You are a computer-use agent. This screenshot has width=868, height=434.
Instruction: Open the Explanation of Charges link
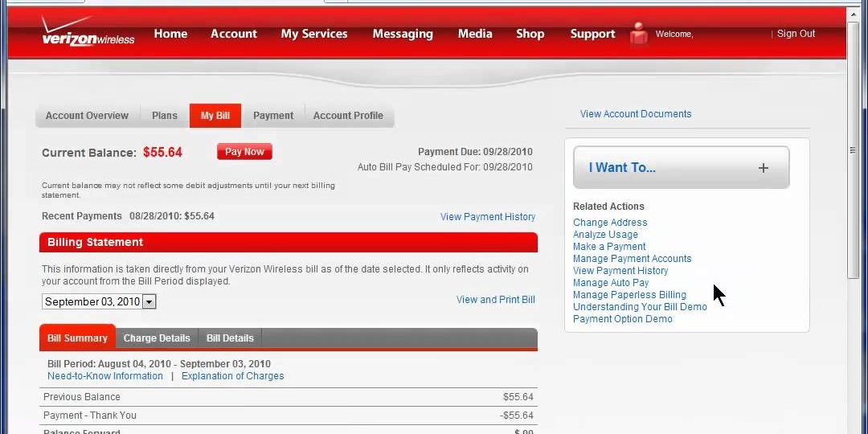[x=232, y=376]
